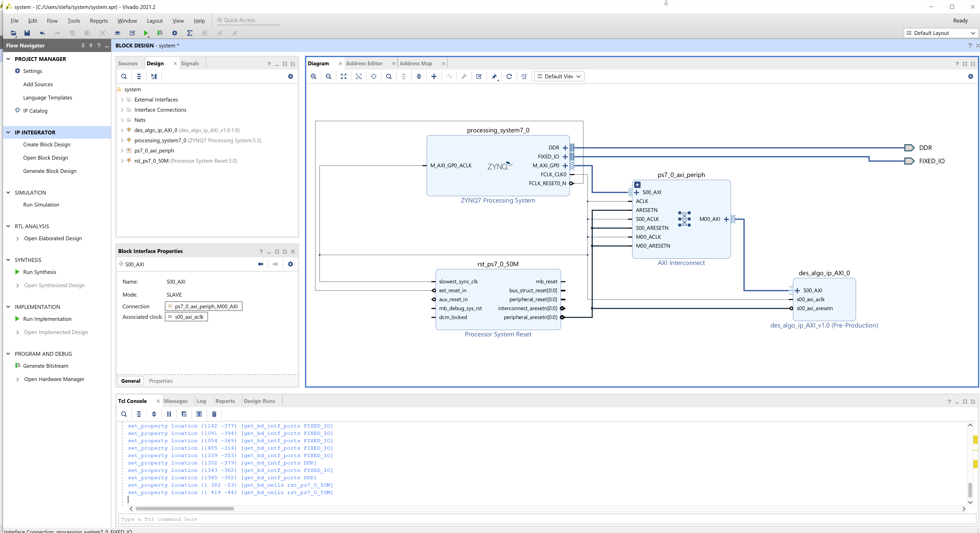Click Generate Bitstream in Flow Navigator

tap(46, 366)
